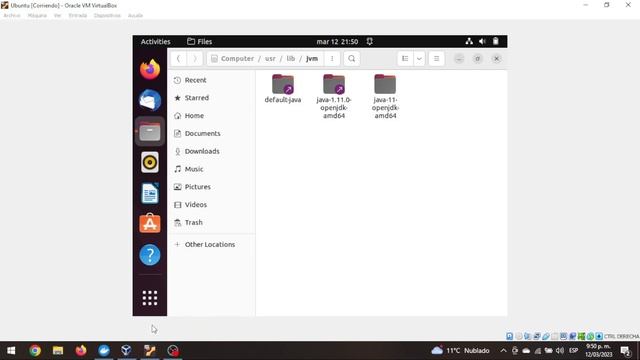Close the Files window
This screenshot has height=360, width=640.
tap(496, 59)
